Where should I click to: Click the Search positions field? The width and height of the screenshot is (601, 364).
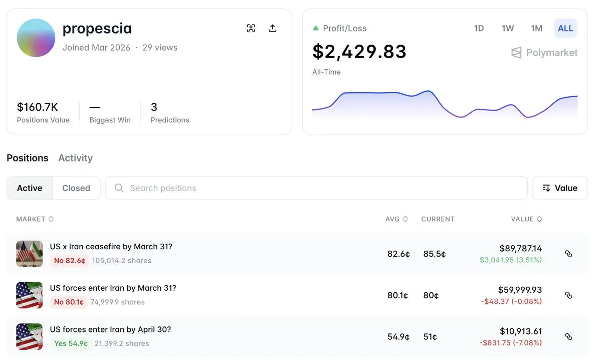(x=316, y=188)
